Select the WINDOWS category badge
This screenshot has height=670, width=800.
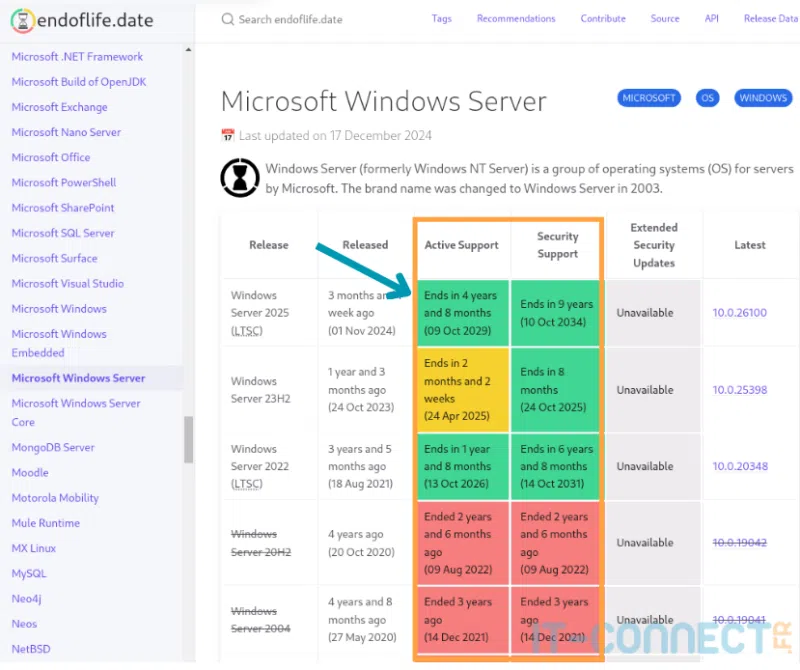coord(763,98)
